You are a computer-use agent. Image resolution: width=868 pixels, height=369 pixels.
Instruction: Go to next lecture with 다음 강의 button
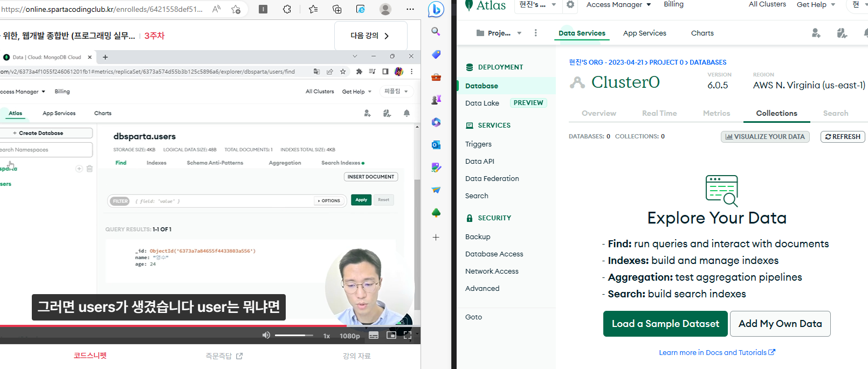(370, 36)
